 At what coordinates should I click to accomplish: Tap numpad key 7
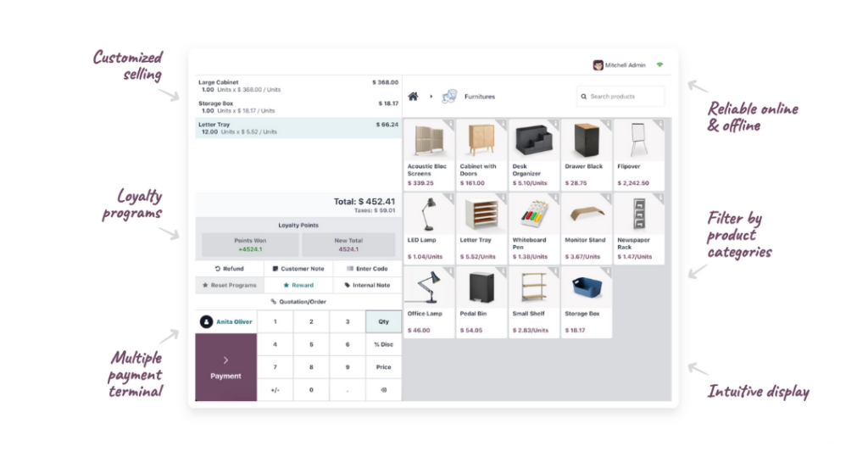[275, 367]
